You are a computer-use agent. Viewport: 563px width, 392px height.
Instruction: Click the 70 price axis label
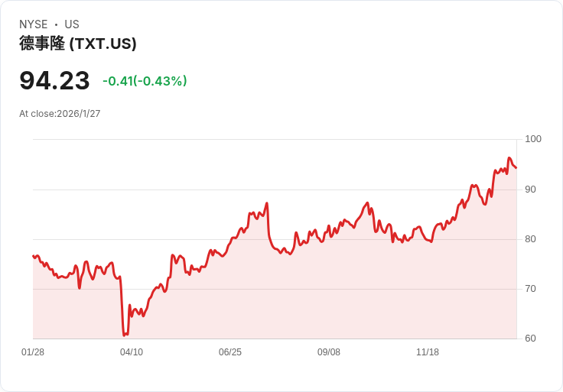tap(530, 289)
